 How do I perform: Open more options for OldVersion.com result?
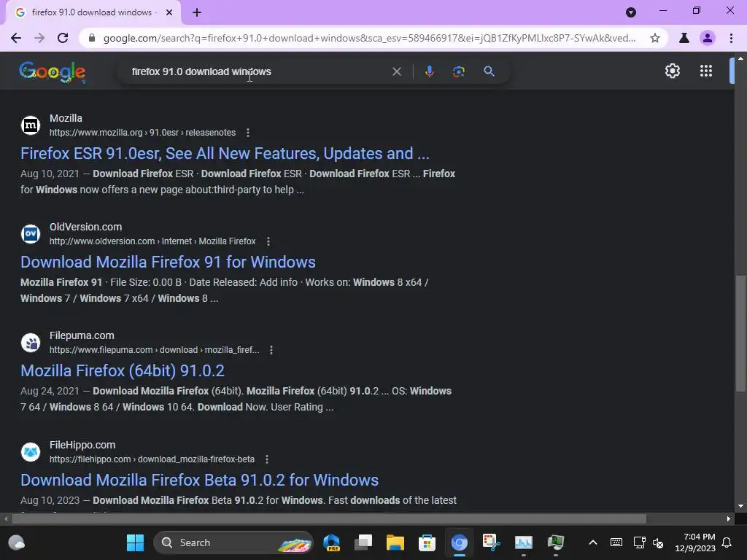click(268, 241)
